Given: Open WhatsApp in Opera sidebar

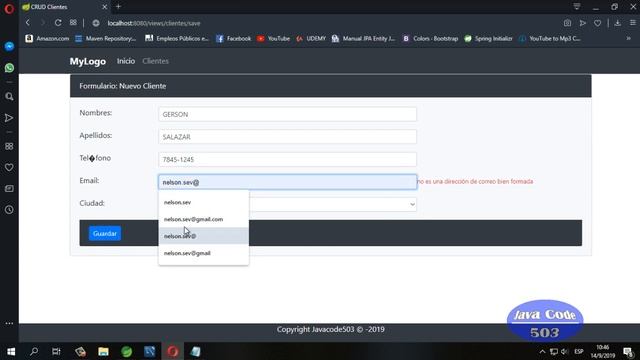Looking at the screenshot, I should tap(9, 68).
